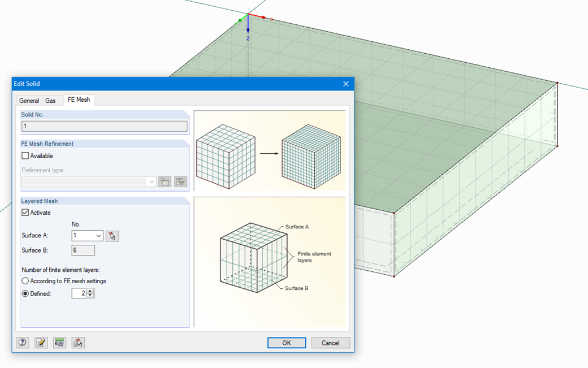
Task: Choose the 'Defined' radio option for element layers
Action: [25, 293]
